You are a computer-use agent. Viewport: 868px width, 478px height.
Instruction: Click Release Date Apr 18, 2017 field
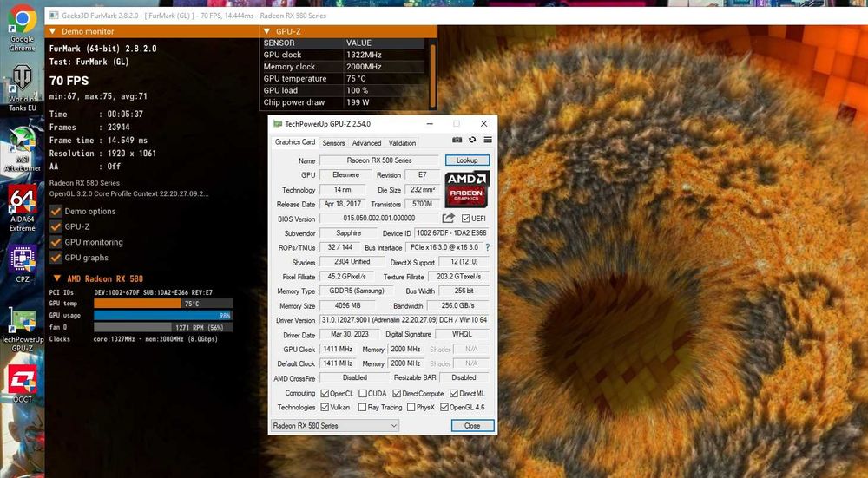(x=342, y=204)
